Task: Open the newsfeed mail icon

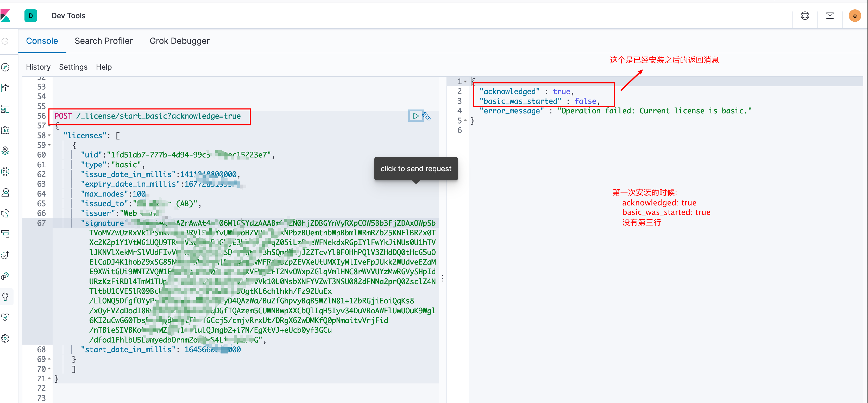Action: pyautogui.click(x=829, y=16)
